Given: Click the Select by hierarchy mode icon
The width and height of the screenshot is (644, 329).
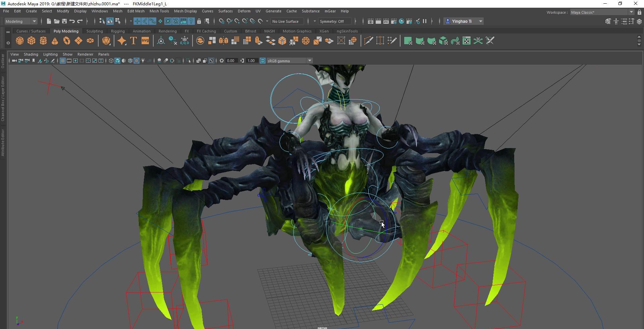Looking at the screenshot, I should pos(102,21).
